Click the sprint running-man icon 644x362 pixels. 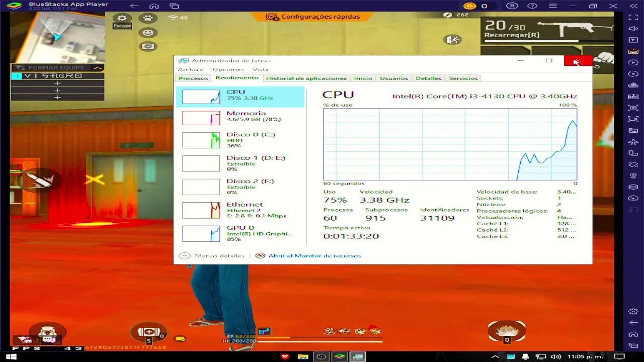tap(452, 39)
